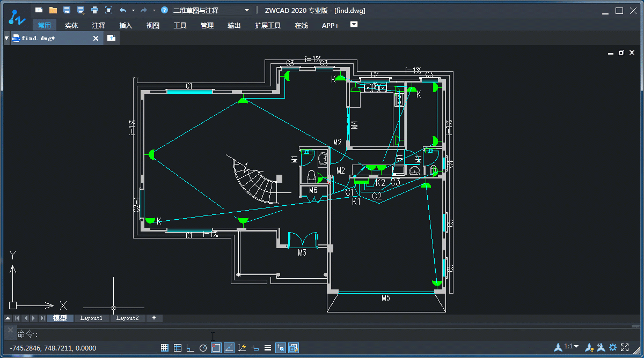
Task: Close the find.dwg document tab
Action: (x=96, y=38)
